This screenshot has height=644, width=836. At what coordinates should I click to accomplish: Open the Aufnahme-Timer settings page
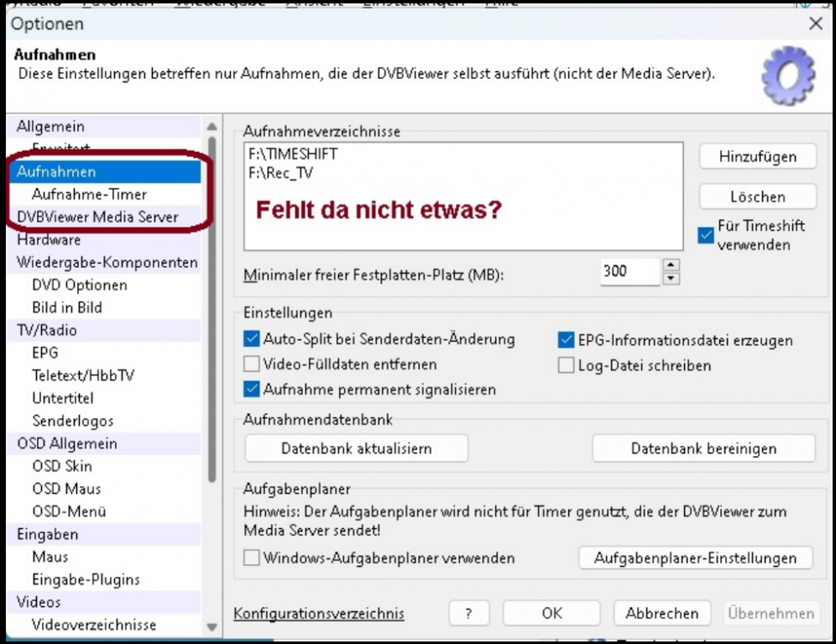(89, 194)
